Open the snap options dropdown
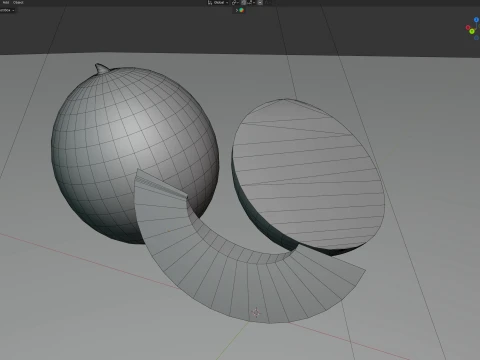The image size is (480, 360). (x=251, y=2)
